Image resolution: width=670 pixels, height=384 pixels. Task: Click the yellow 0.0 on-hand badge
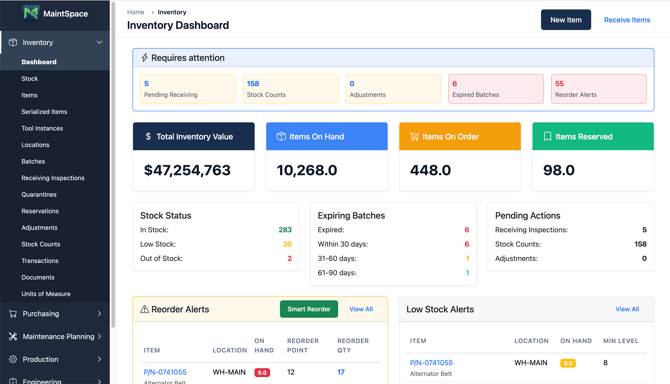click(x=568, y=363)
